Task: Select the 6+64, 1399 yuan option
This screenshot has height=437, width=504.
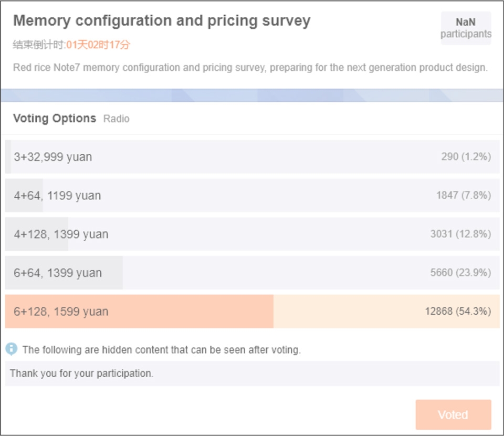Action: (x=253, y=273)
